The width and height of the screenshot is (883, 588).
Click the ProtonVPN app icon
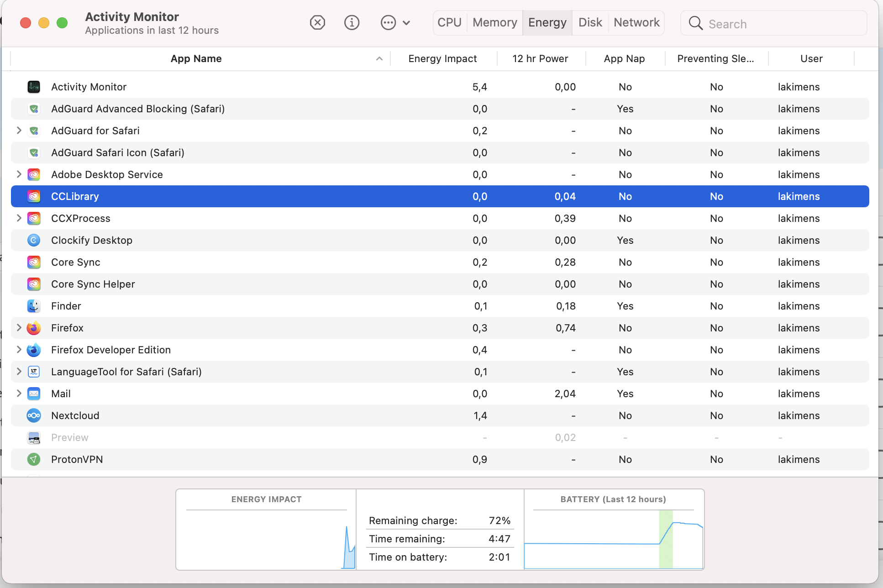pos(34,459)
